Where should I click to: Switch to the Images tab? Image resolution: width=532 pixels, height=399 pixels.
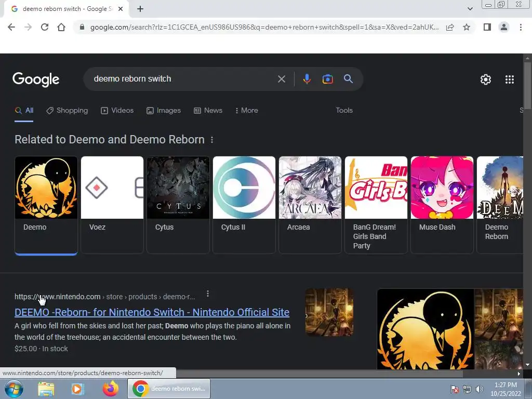point(164,111)
